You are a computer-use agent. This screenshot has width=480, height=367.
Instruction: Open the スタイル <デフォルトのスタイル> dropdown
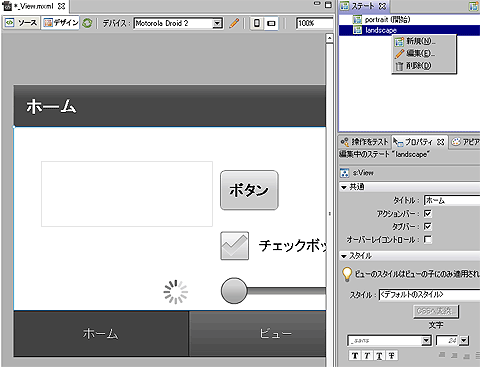[x=429, y=295]
